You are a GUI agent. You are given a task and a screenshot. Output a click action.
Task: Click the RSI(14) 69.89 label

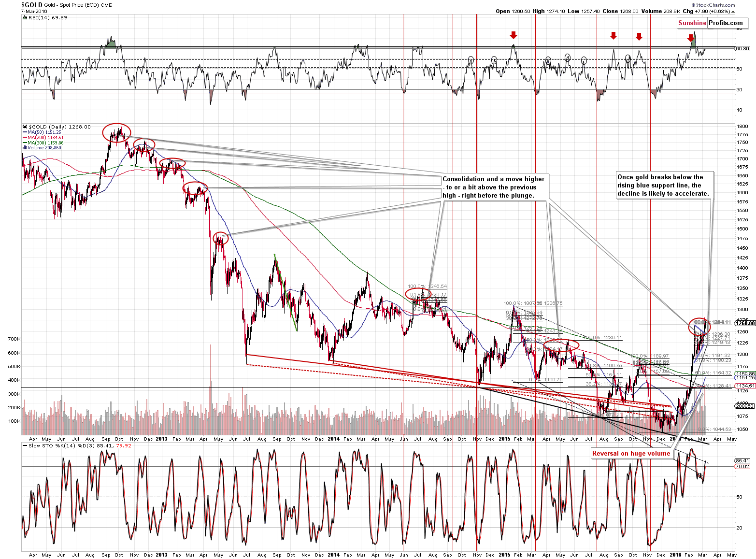(47, 17)
